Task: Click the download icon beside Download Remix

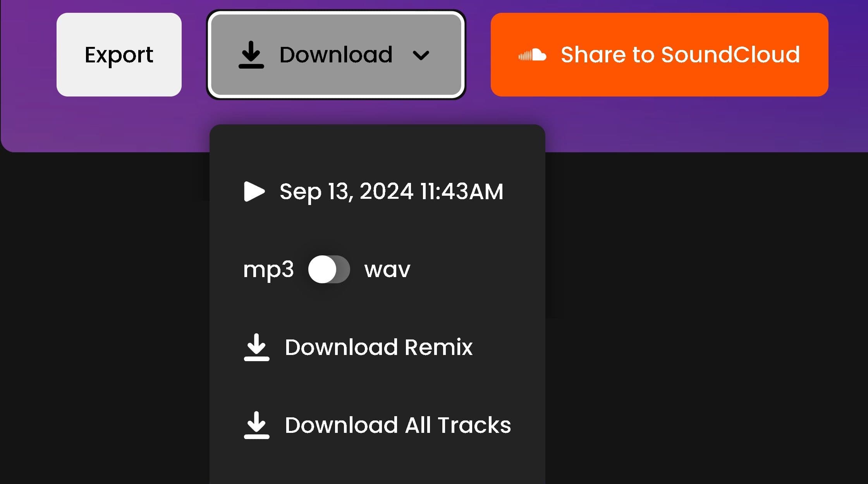Action: coord(256,347)
